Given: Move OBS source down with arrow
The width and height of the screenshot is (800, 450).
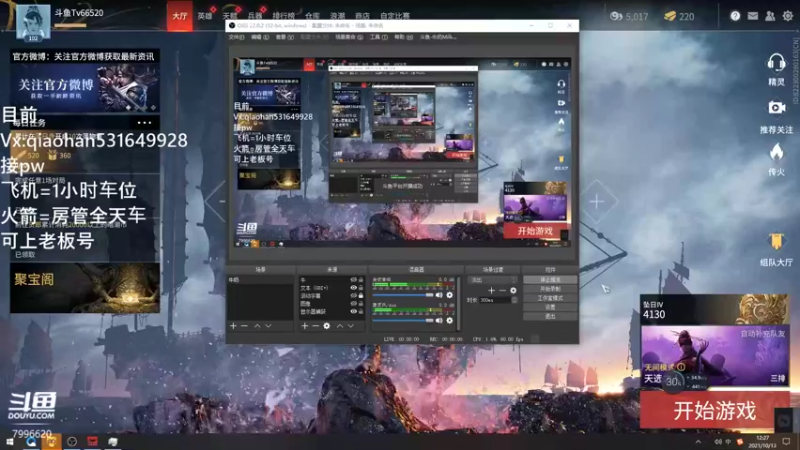Looking at the screenshot, I should (x=351, y=326).
